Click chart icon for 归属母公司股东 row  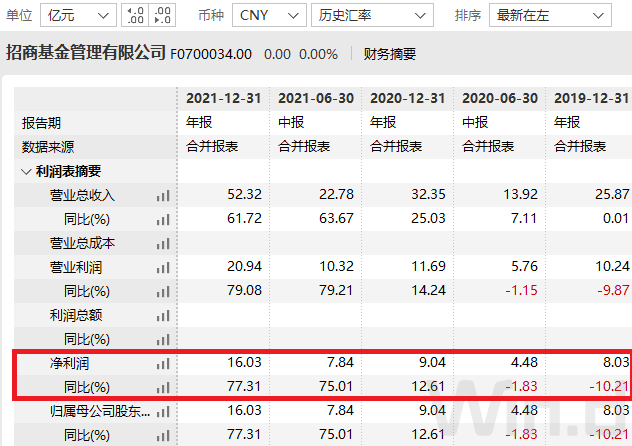coord(163,411)
